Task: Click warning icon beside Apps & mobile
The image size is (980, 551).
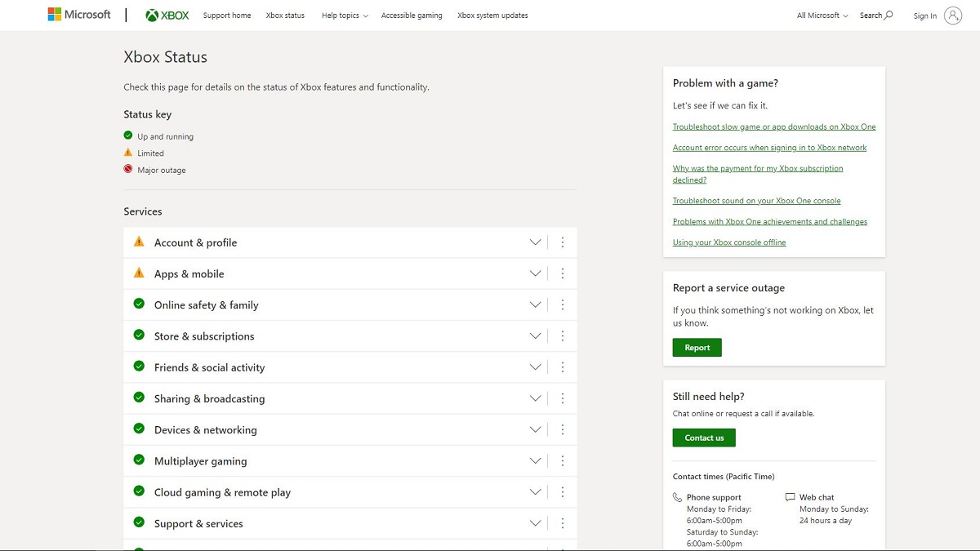Action: [x=139, y=273]
